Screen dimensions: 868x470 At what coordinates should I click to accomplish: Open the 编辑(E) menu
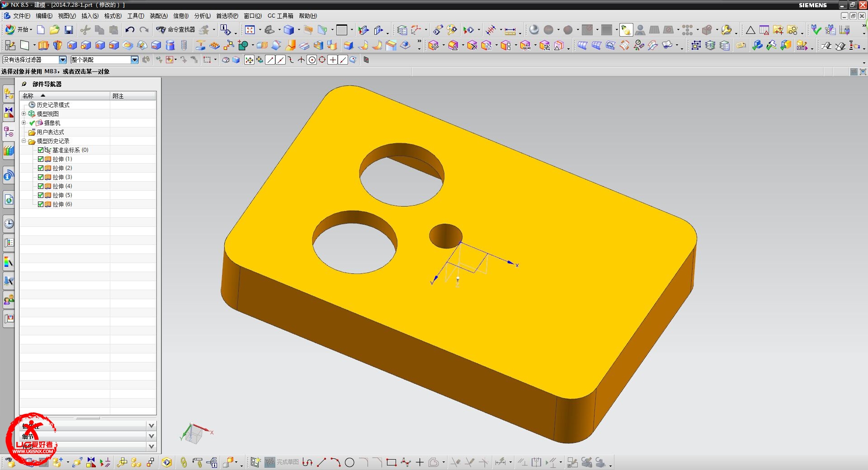tap(44, 16)
